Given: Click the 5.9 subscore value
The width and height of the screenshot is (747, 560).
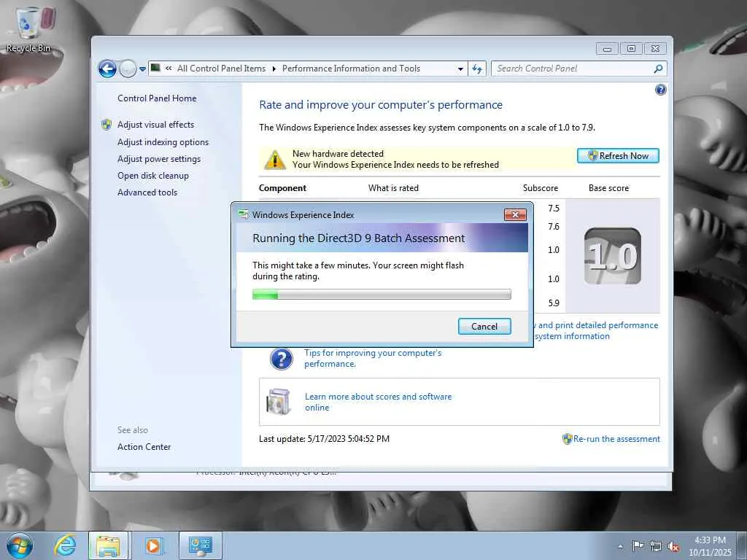Looking at the screenshot, I should click(554, 303).
